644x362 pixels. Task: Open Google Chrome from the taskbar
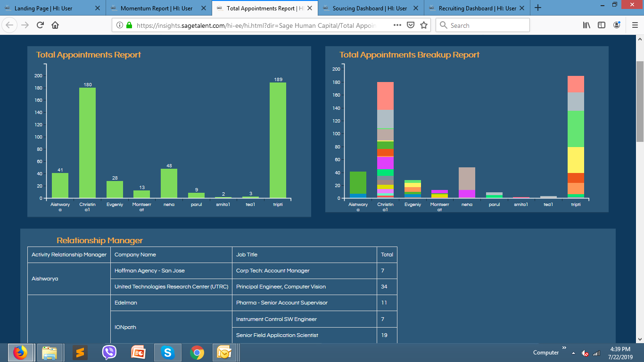pos(197,353)
